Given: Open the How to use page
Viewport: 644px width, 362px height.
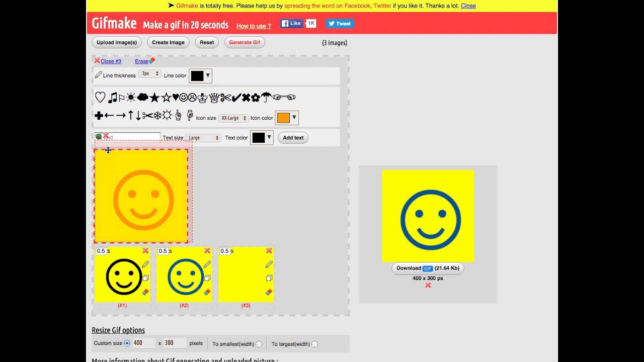Looking at the screenshot, I should click(254, 26).
